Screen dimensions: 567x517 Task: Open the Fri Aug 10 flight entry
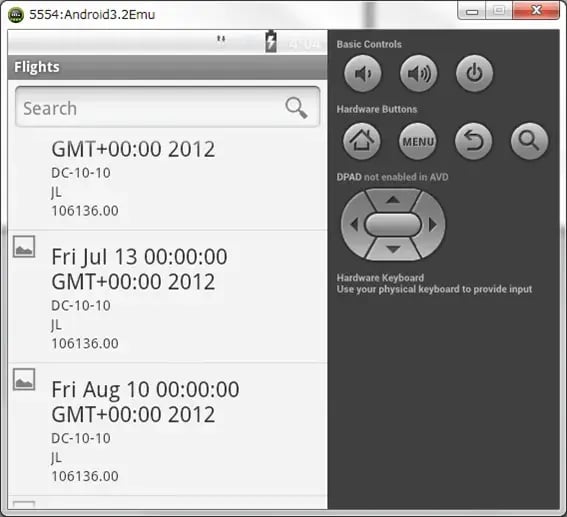[x=167, y=429]
